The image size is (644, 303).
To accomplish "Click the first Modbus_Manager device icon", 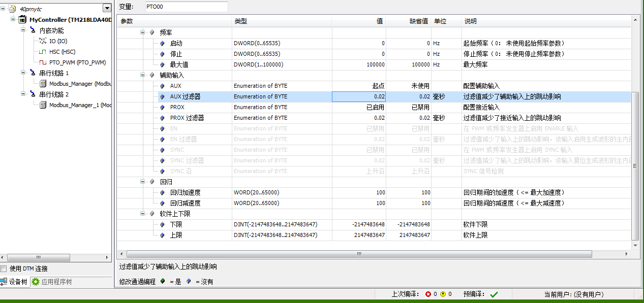I will click(43, 84).
